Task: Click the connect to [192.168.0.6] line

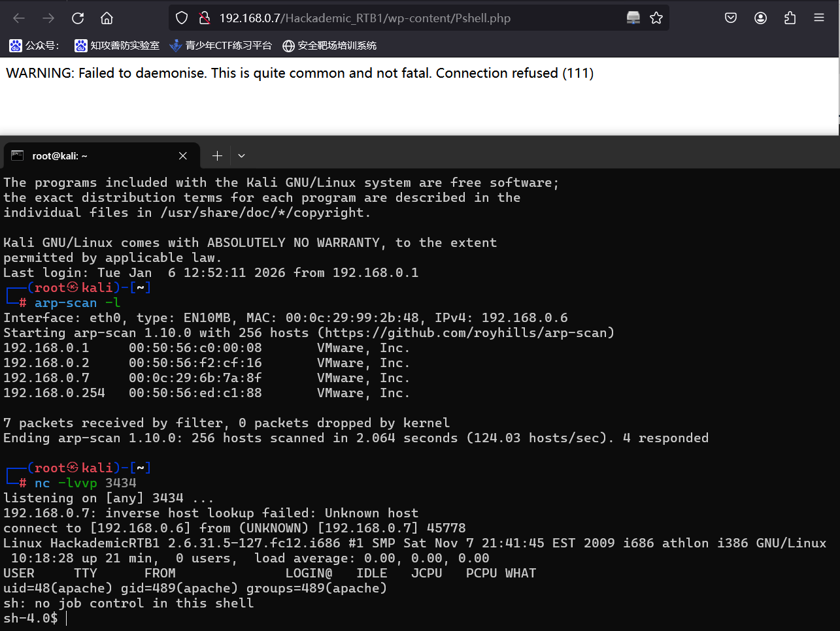Action: pyautogui.click(x=234, y=528)
